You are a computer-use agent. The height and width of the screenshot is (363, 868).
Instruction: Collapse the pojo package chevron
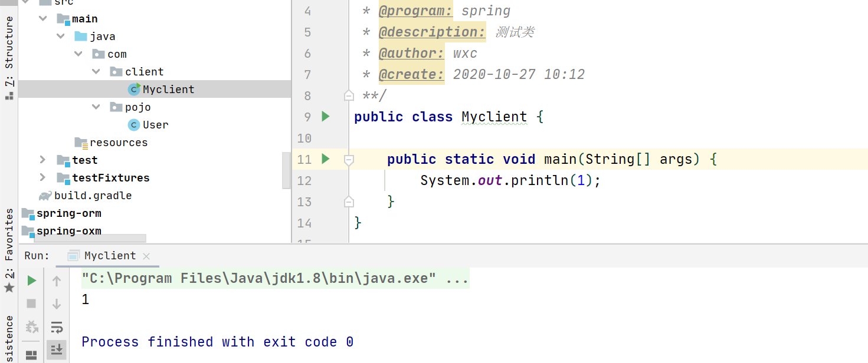(96, 107)
